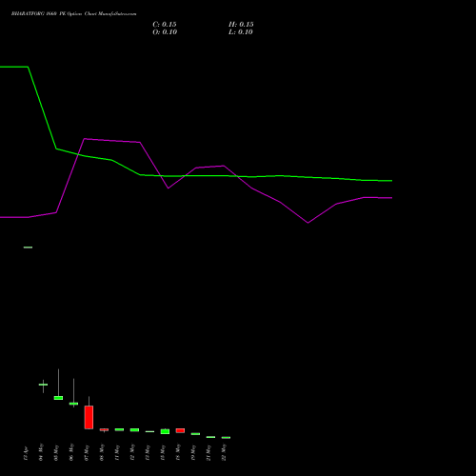Select the green 05 May candlestick body
This screenshot has height=476, width=476.
(x=58, y=398)
